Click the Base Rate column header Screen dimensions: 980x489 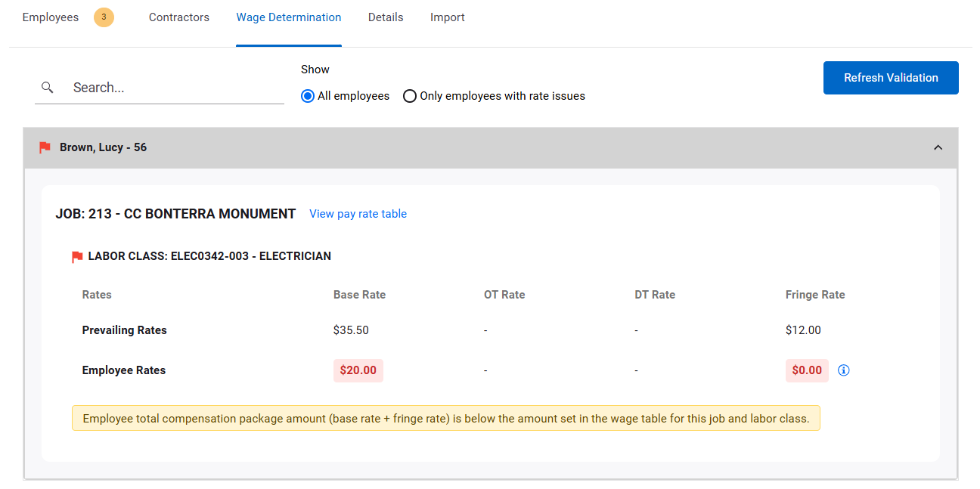point(359,295)
